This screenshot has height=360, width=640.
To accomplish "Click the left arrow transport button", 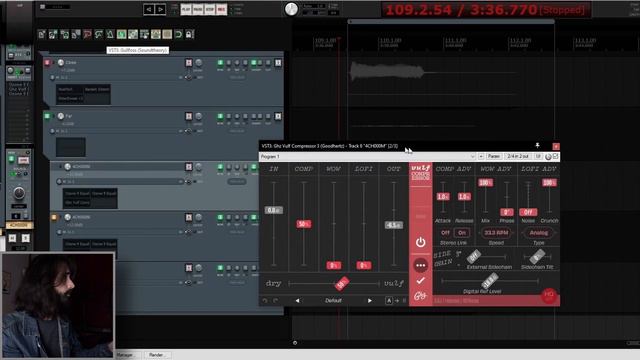I will pos(149,9).
